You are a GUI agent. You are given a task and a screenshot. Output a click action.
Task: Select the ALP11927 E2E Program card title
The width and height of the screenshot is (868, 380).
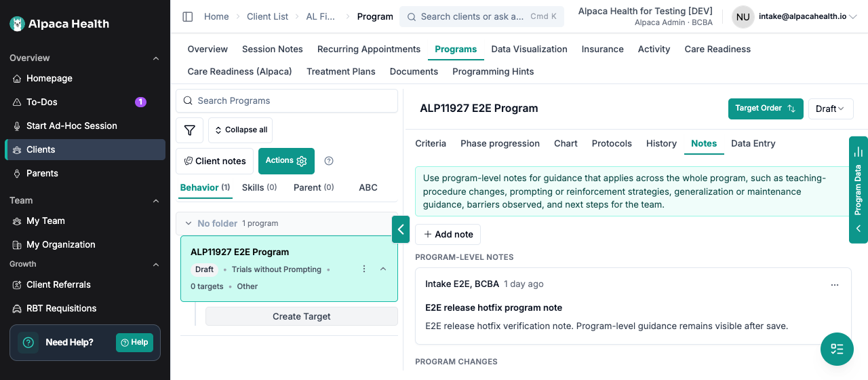pyautogui.click(x=240, y=252)
